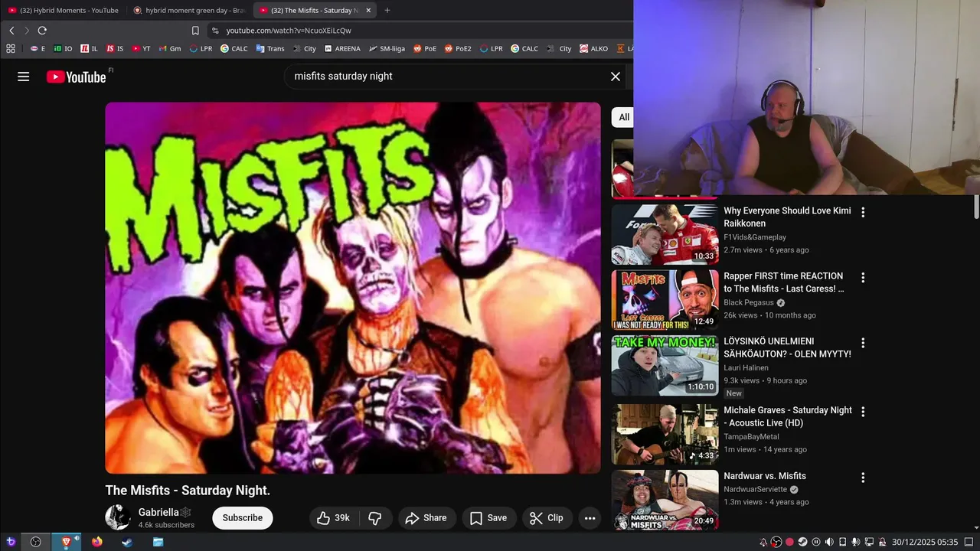Open the Steam tray icon

pos(802,542)
